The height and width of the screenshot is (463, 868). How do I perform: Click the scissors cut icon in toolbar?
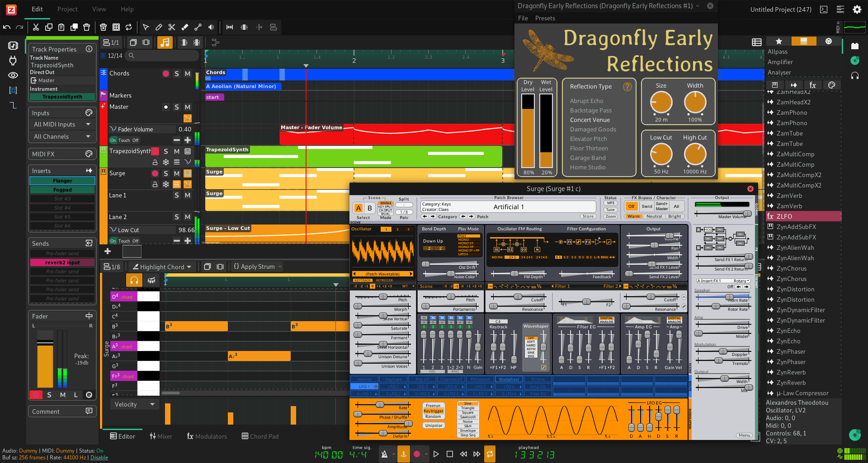click(x=36, y=27)
